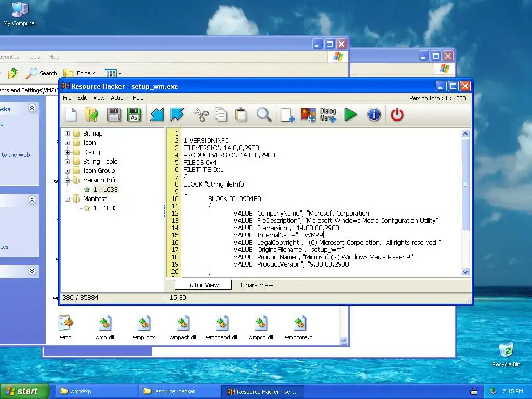Toggle Folders pane in Explorer toolbar
This screenshot has width=532, height=399.
[x=79, y=73]
